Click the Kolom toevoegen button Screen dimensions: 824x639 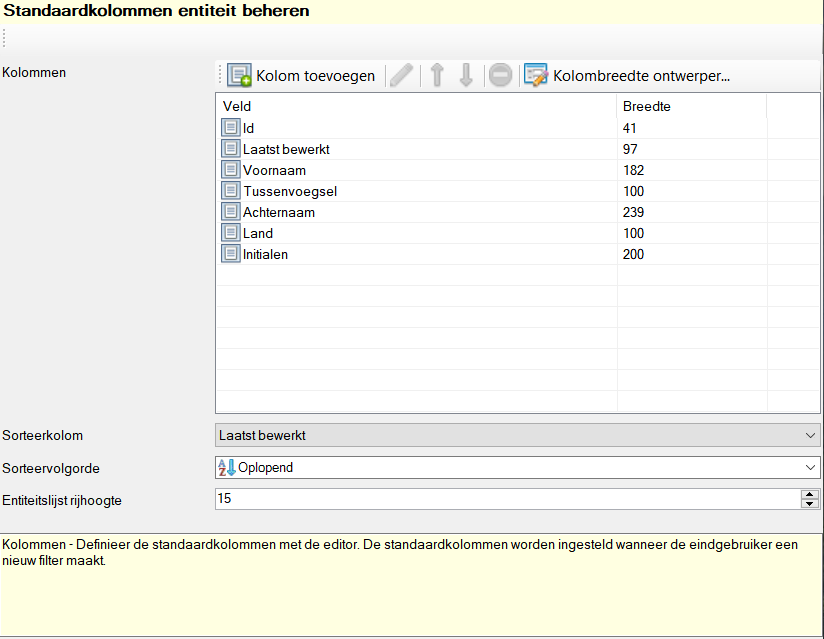[x=301, y=76]
